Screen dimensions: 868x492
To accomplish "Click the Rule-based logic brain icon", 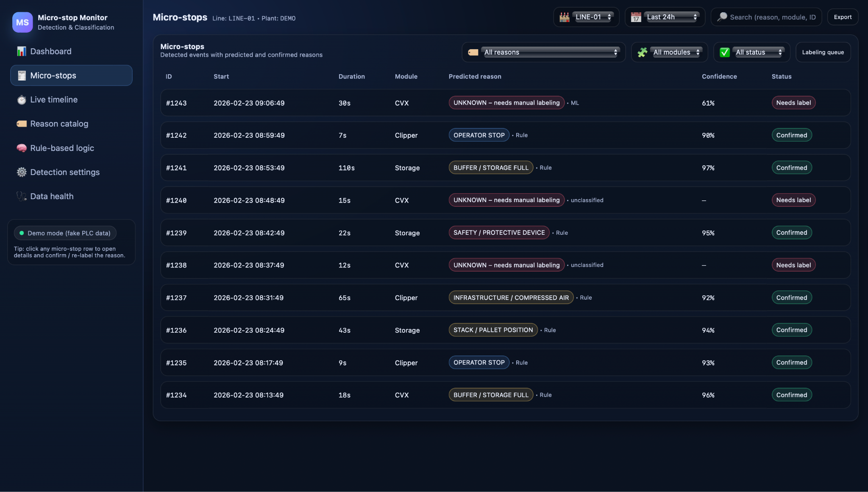I will (x=21, y=148).
